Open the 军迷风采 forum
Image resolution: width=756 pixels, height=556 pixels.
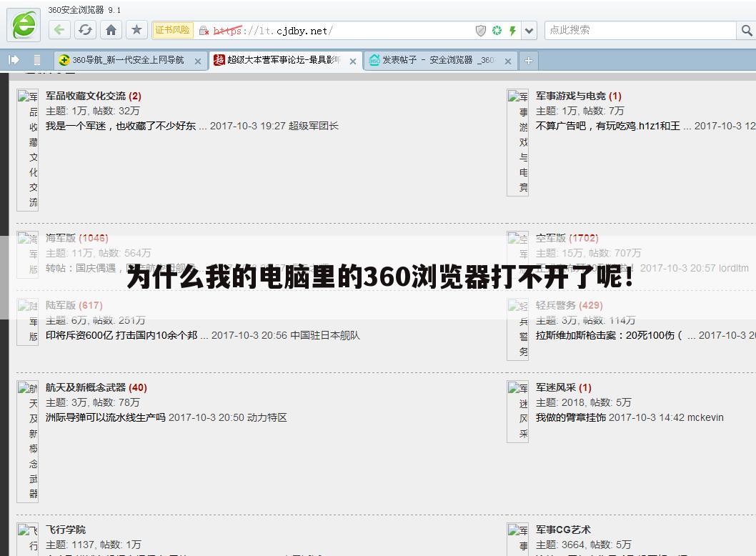[x=556, y=387]
